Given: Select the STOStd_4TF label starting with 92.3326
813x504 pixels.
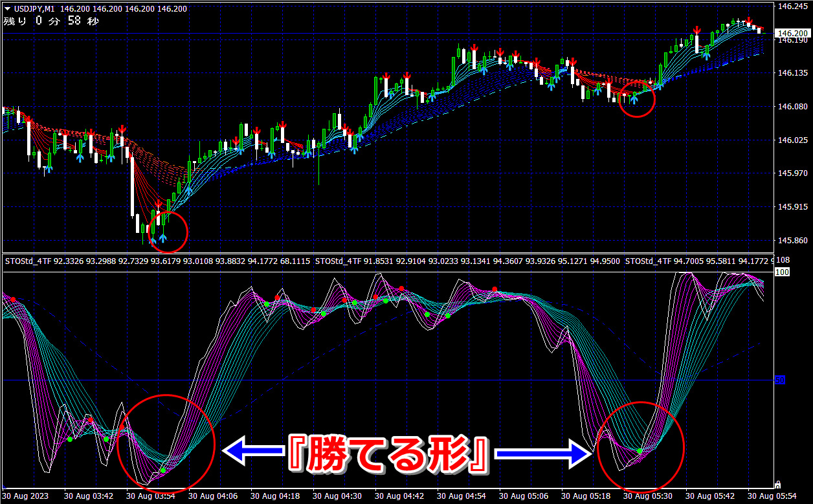Looking at the screenshot, I should 157,261.
